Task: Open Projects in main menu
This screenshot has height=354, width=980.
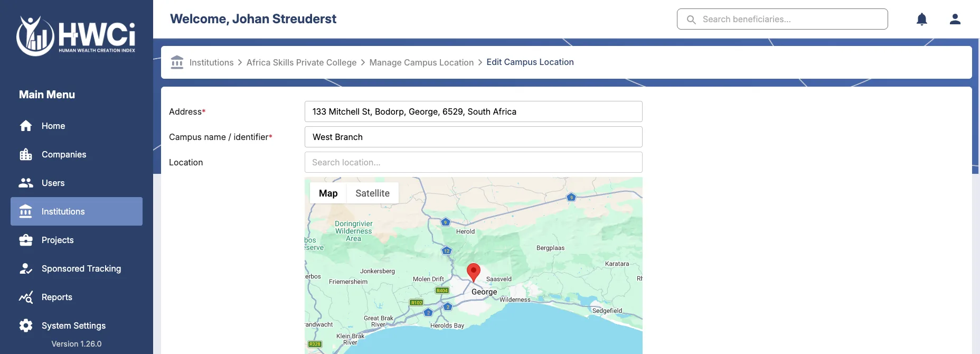Action: pyautogui.click(x=77, y=240)
